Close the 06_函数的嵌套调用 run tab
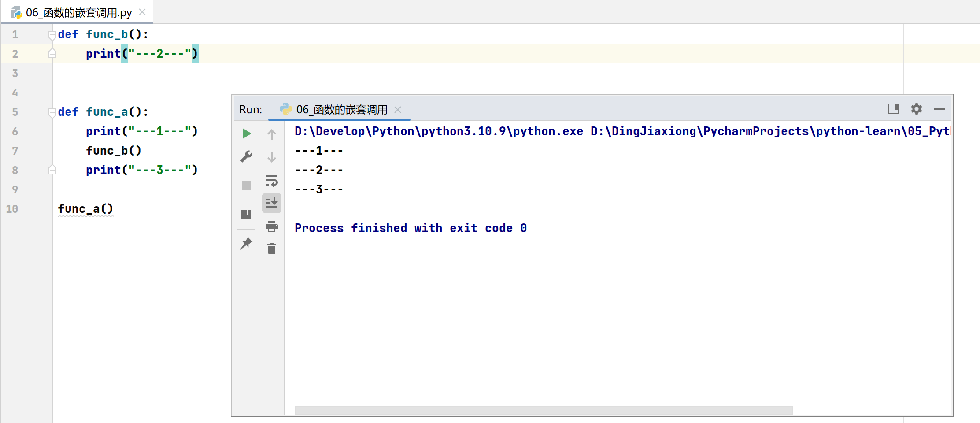 click(x=398, y=109)
